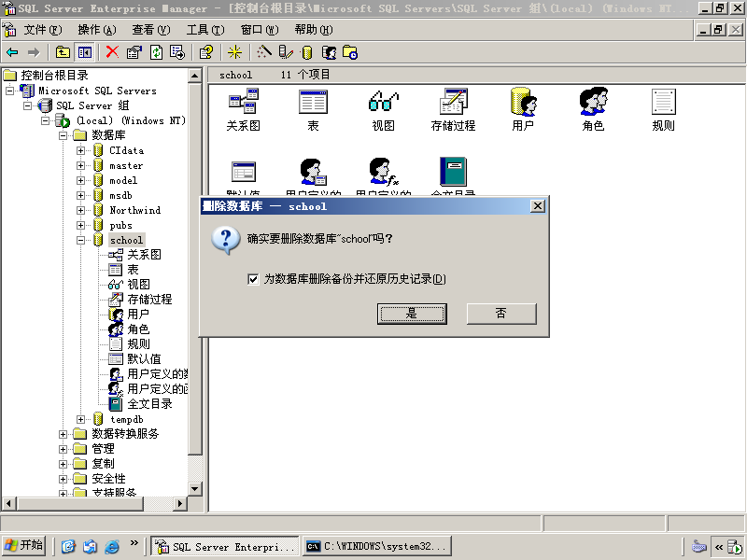Click the Register server toolbar icon
The width and height of the screenshot is (747, 560).
[286, 52]
